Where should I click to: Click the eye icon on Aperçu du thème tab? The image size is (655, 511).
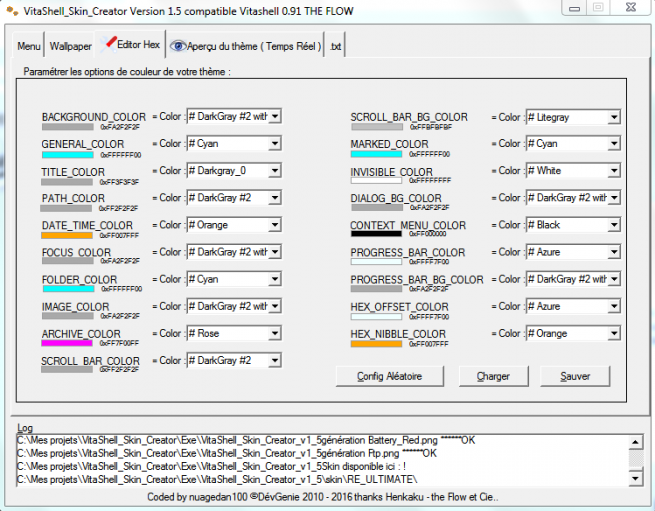[x=178, y=46]
